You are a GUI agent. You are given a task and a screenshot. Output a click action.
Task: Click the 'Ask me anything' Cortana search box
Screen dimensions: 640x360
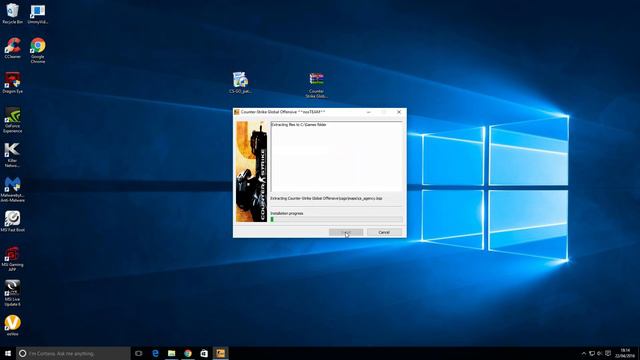(73, 353)
